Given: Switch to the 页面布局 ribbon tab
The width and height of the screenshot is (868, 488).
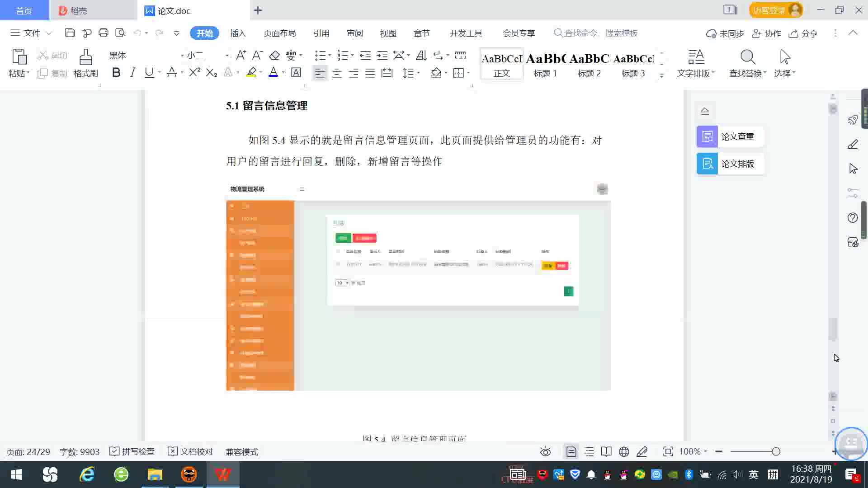Looking at the screenshot, I should point(279,33).
